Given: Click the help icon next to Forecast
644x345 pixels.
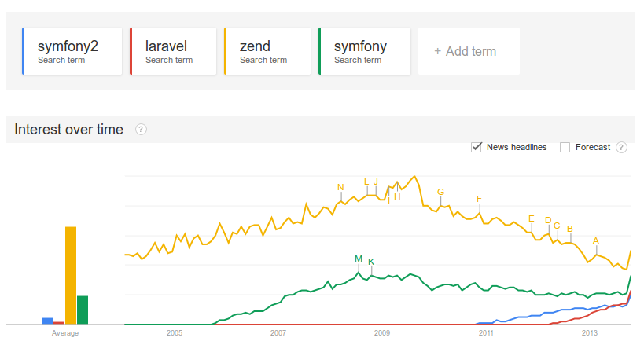Looking at the screenshot, I should coord(622,148).
